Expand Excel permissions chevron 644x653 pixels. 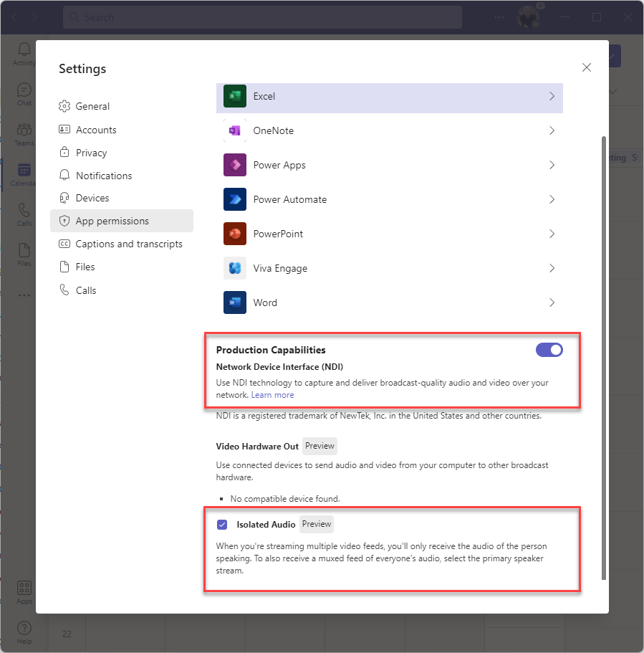point(552,96)
